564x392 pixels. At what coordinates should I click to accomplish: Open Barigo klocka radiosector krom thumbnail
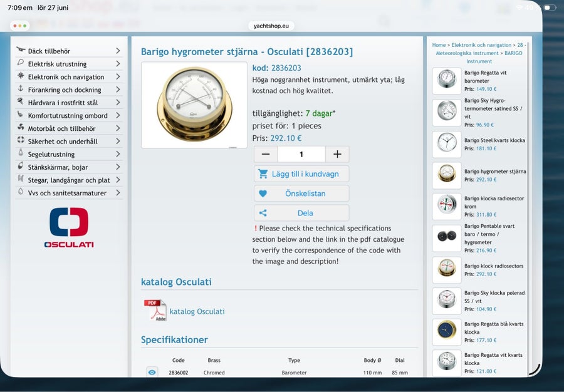447,206
